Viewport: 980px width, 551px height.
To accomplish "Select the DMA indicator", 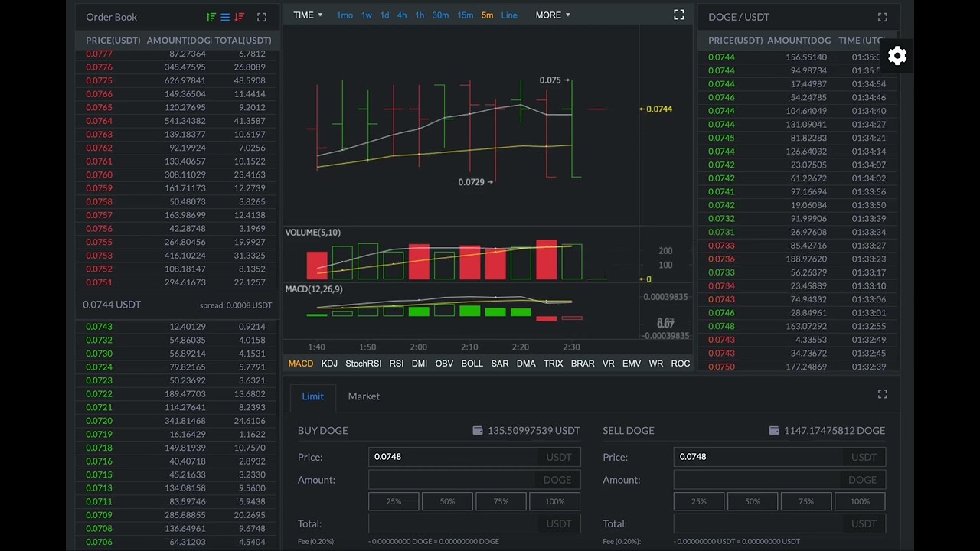I will coord(526,364).
